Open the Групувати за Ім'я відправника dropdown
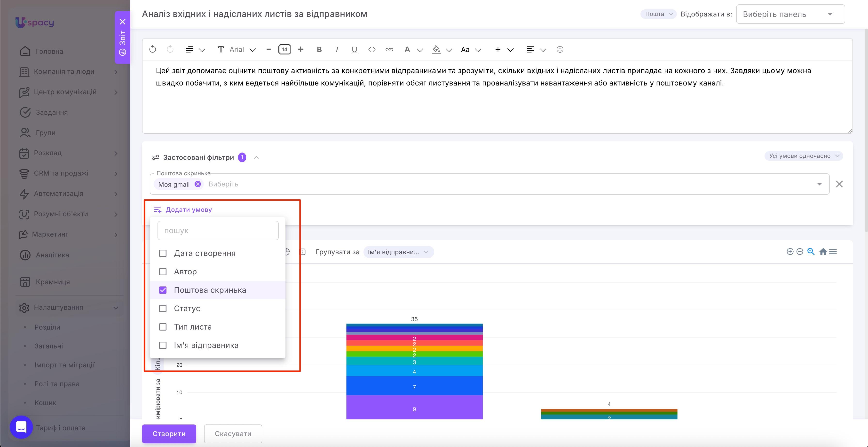868x447 pixels. pos(398,252)
